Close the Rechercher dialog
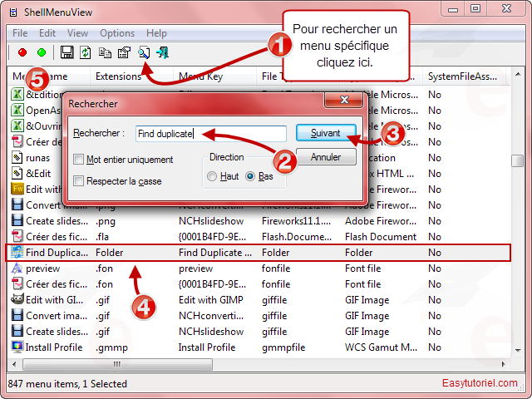532x399 pixels. tap(344, 100)
